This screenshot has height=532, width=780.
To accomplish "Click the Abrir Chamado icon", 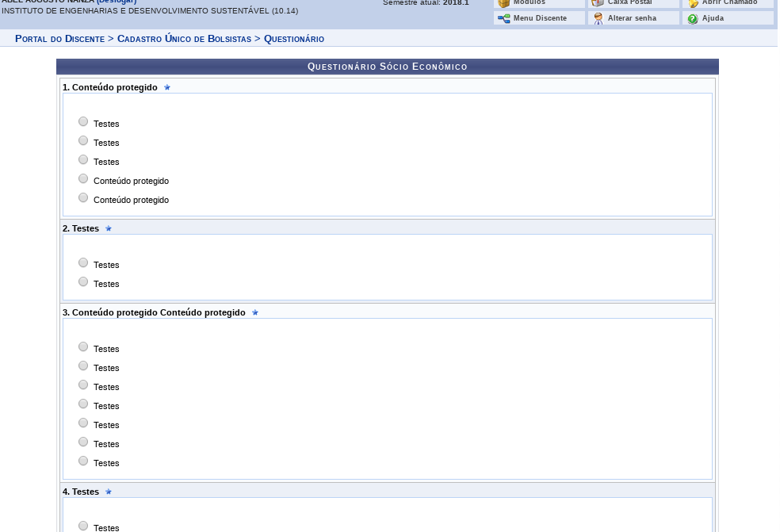I will pos(693,3).
